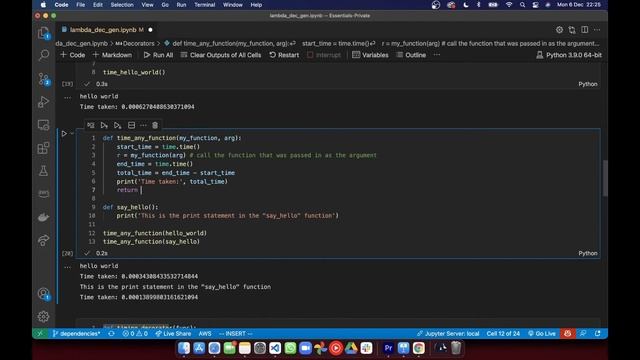This screenshot has height=360, width=640.
Task: Open the Variables panel
Action: 370,55
